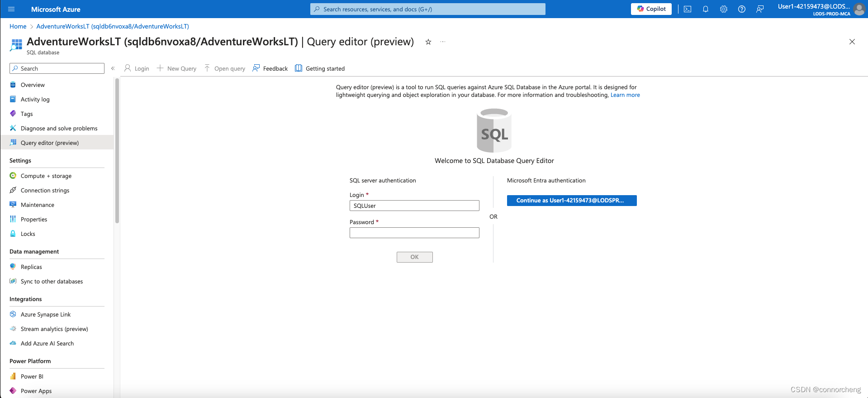
Task: Click the Login toolbar button
Action: (137, 68)
